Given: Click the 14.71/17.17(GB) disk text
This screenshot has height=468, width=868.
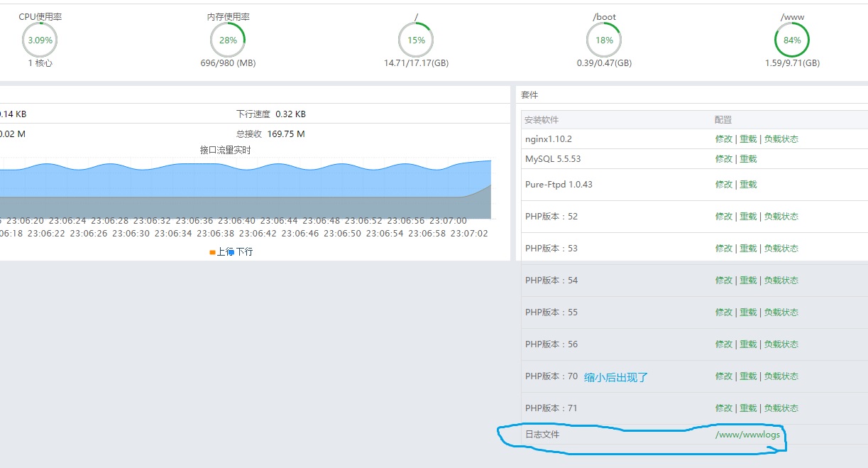Looking at the screenshot, I should pos(416,63).
